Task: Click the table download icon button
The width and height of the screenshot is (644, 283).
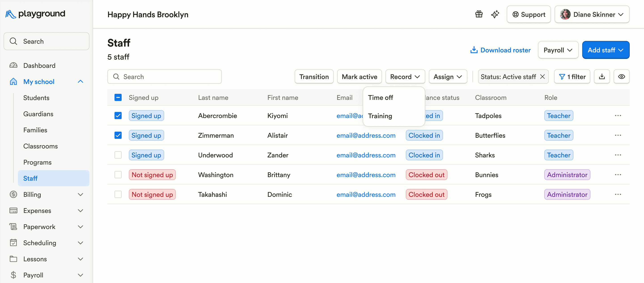Action: pyautogui.click(x=602, y=77)
